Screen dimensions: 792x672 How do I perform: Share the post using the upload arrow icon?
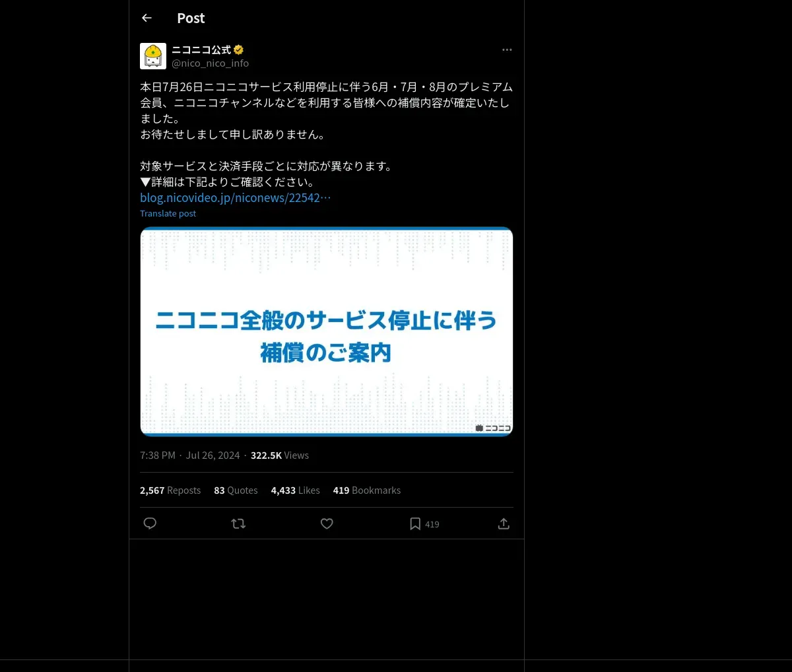click(x=504, y=523)
